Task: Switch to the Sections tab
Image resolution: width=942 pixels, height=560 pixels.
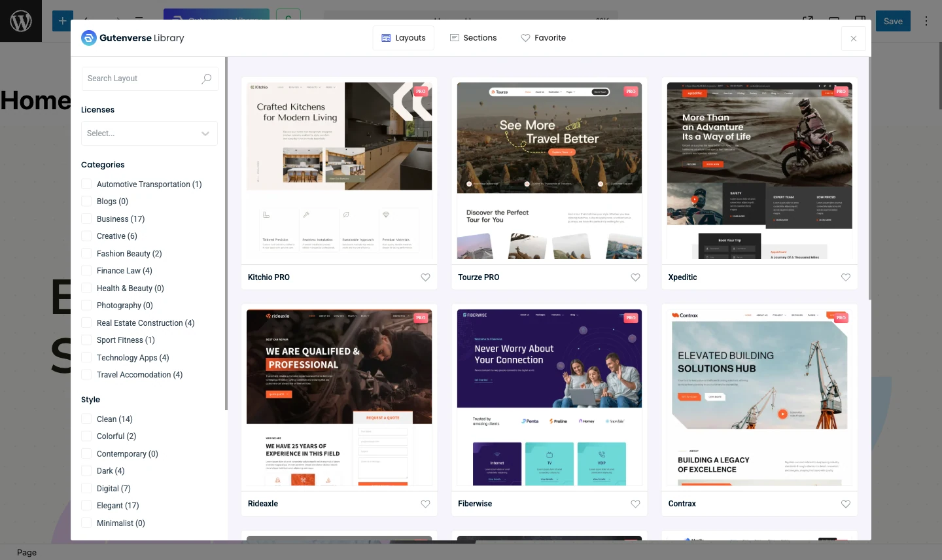Action: [474, 38]
